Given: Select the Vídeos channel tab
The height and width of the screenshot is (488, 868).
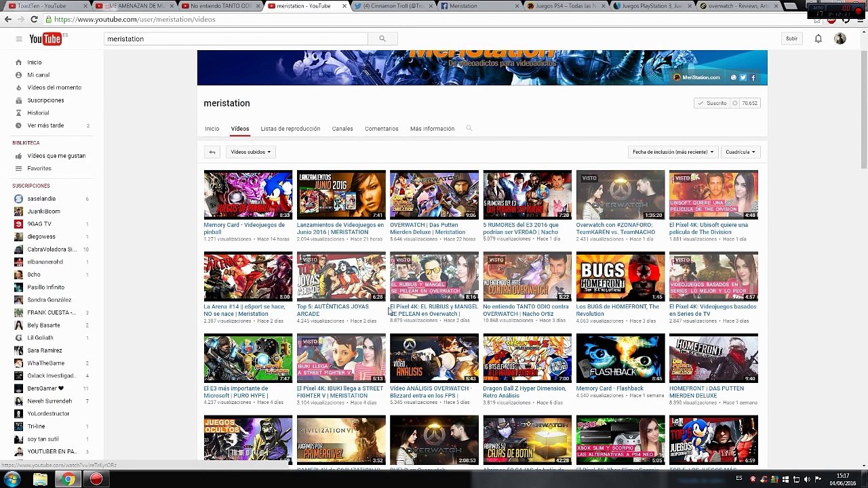Looking at the screenshot, I should tap(240, 129).
